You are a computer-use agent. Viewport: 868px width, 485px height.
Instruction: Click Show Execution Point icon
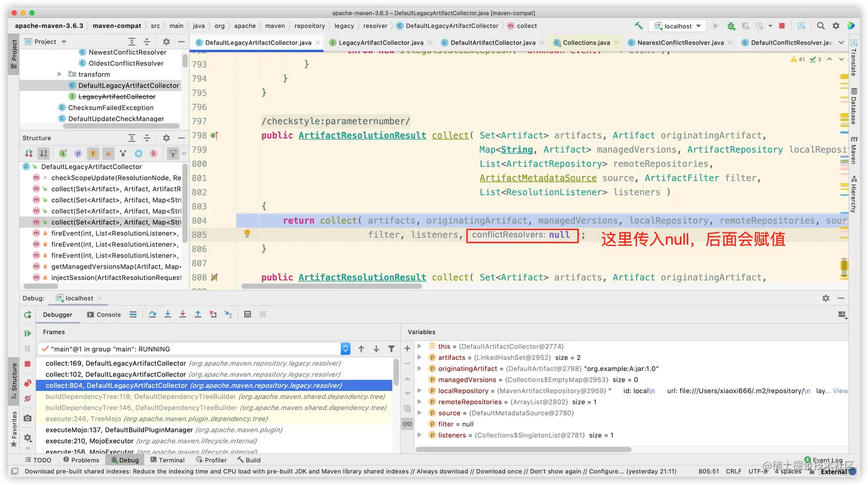point(133,315)
